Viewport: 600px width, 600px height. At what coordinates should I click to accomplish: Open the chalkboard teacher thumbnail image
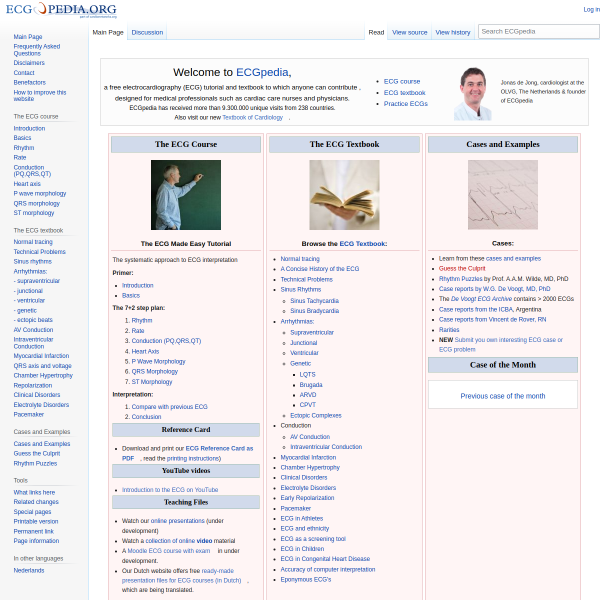point(186,195)
